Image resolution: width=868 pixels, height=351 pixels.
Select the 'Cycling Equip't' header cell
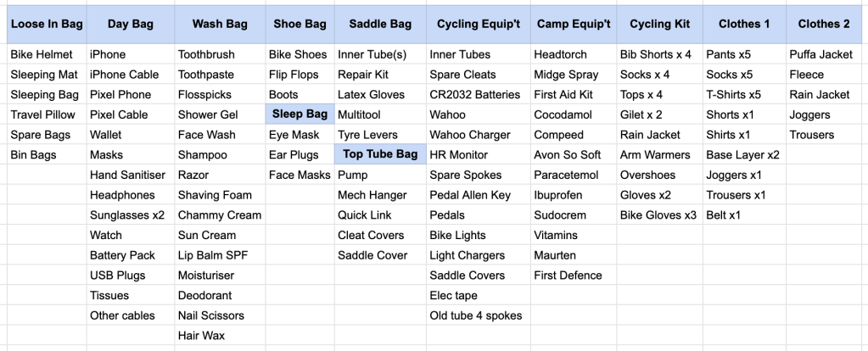(478, 24)
